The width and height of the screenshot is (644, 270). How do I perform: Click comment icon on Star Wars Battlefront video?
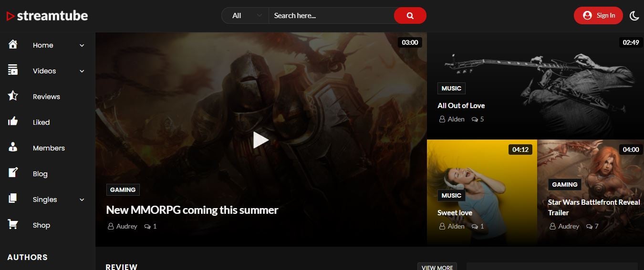(590, 226)
